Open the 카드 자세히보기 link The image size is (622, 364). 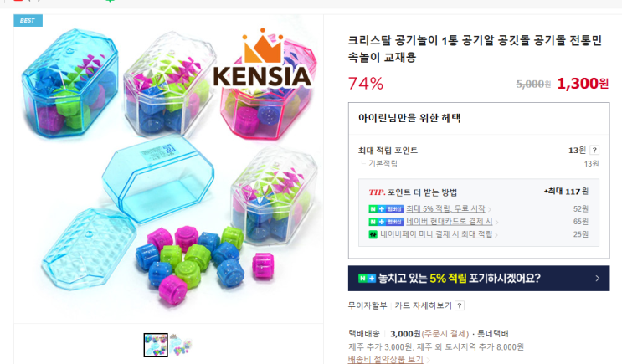coord(423,305)
